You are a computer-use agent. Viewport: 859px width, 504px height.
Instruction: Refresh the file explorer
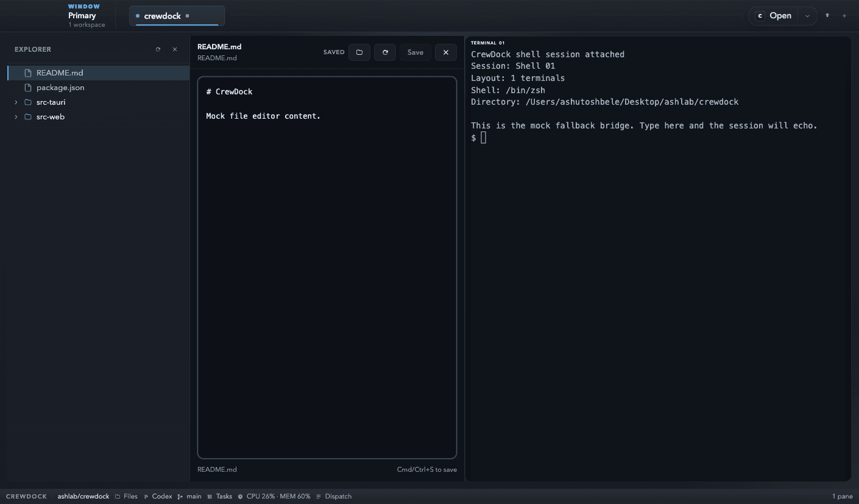point(158,49)
